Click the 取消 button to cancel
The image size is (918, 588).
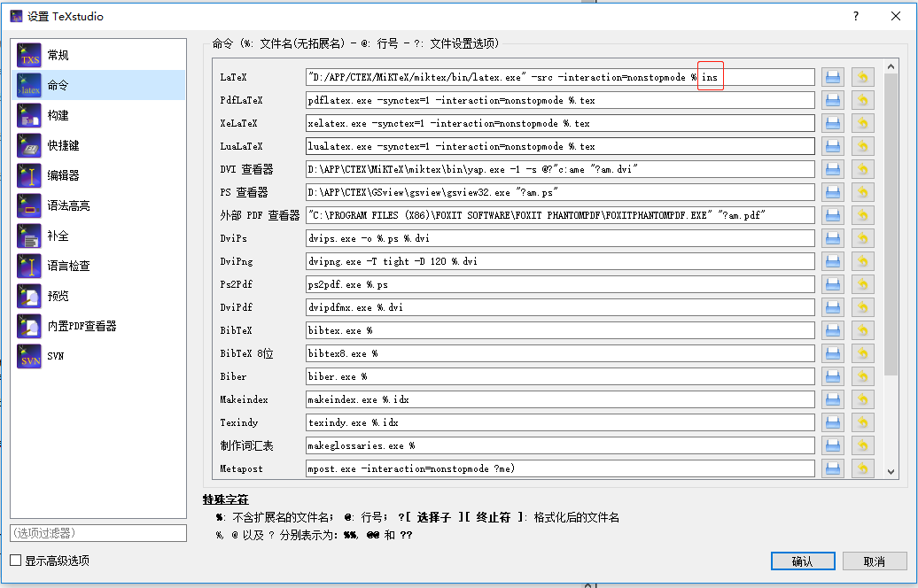(875, 561)
